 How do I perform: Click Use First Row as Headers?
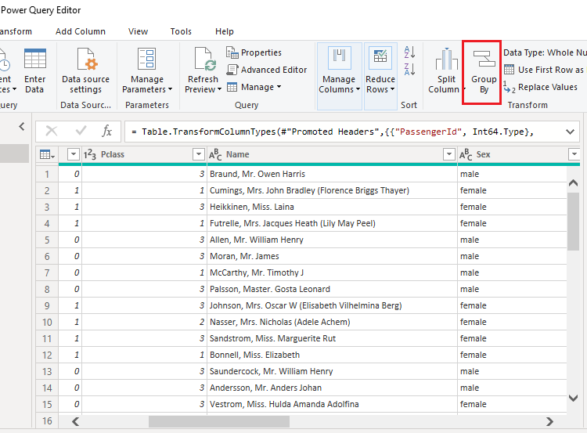(545, 70)
